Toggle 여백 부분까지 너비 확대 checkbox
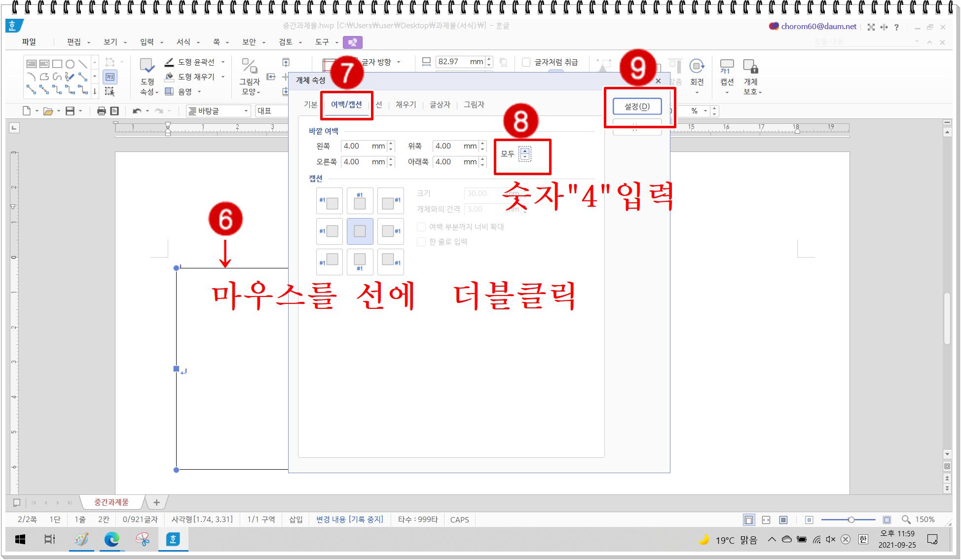The width and height of the screenshot is (961, 560). (421, 227)
